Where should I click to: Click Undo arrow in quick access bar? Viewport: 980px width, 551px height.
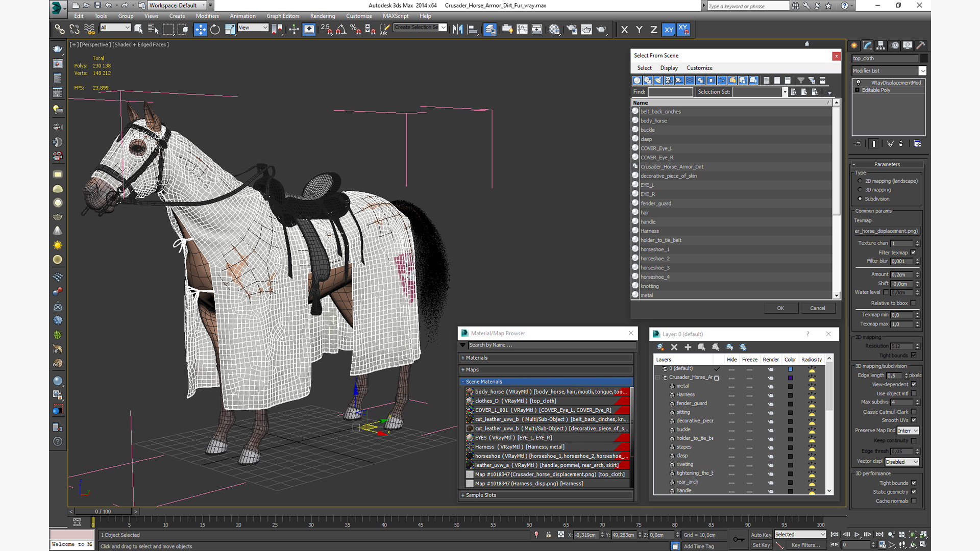pos(108,6)
